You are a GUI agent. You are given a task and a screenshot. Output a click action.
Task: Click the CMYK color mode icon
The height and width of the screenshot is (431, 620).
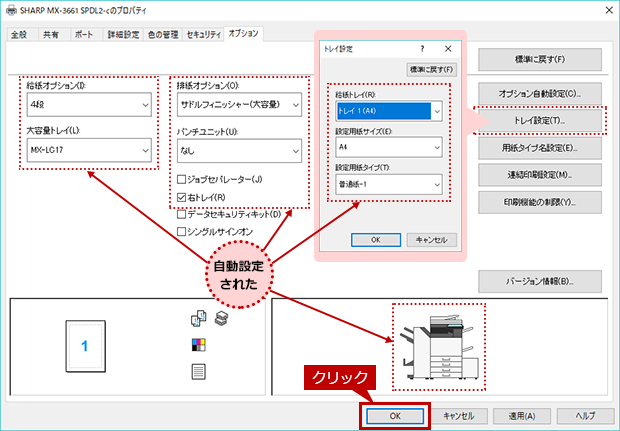(x=198, y=345)
